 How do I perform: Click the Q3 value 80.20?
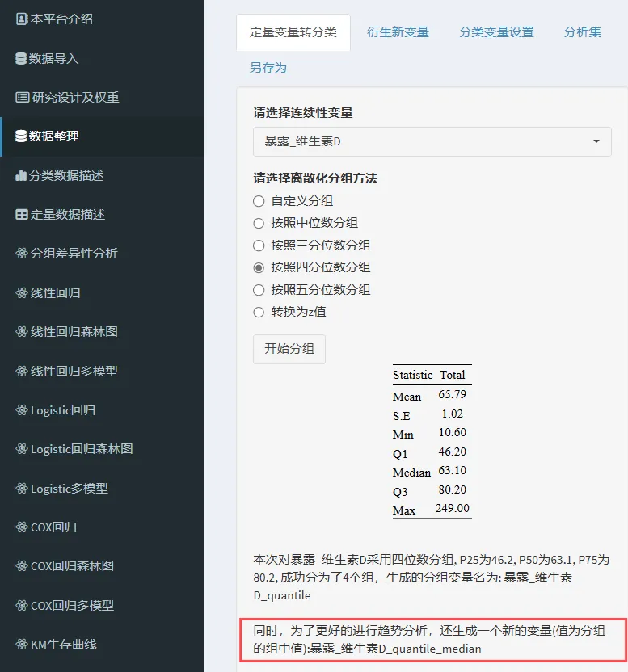[x=452, y=489]
